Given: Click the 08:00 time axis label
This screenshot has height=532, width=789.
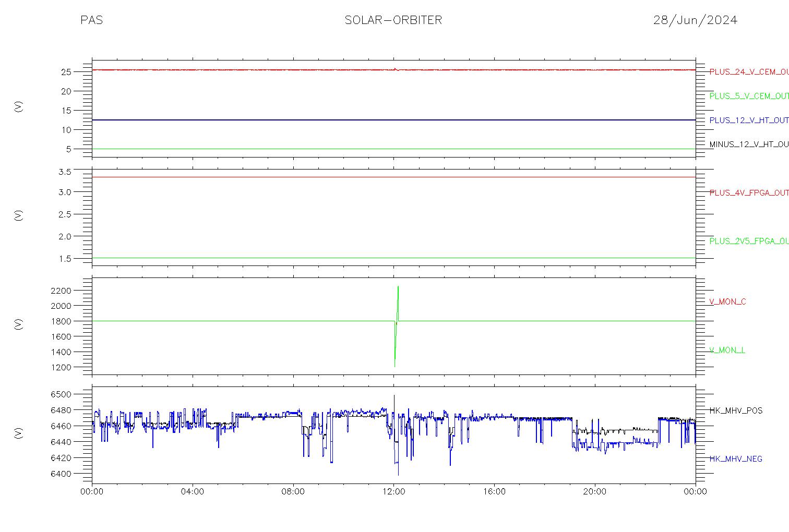Looking at the screenshot, I should [293, 492].
